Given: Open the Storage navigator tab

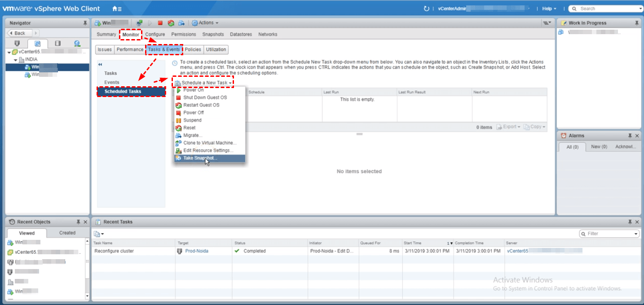Looking at the screenshot, I should [x=57, y=44].
